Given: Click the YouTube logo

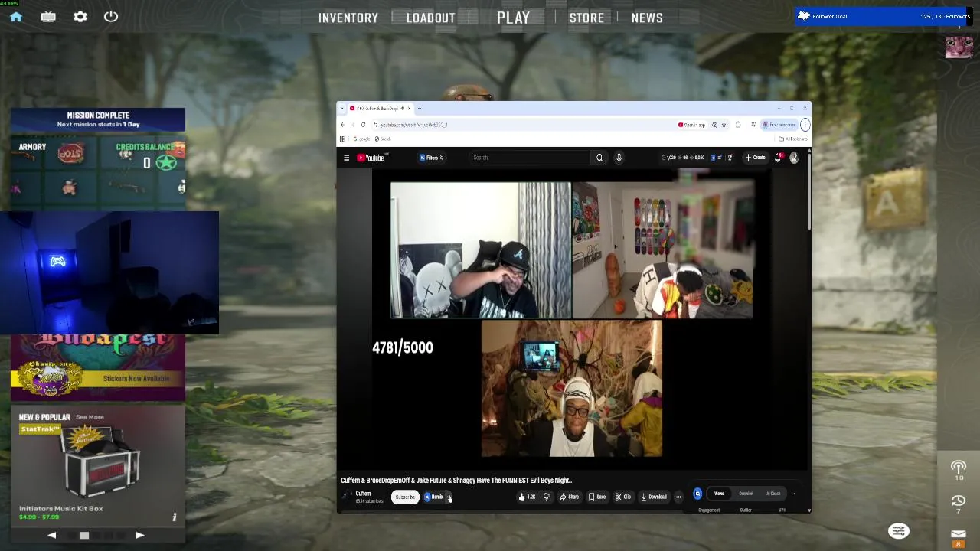Looking at the screenshot, I should pyautogui.click(x=371, y=158).
